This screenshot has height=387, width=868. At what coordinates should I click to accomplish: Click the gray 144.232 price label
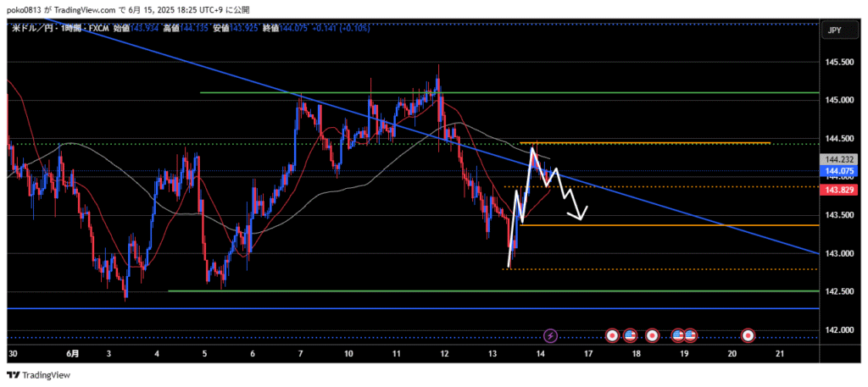(x=837, y=159)
